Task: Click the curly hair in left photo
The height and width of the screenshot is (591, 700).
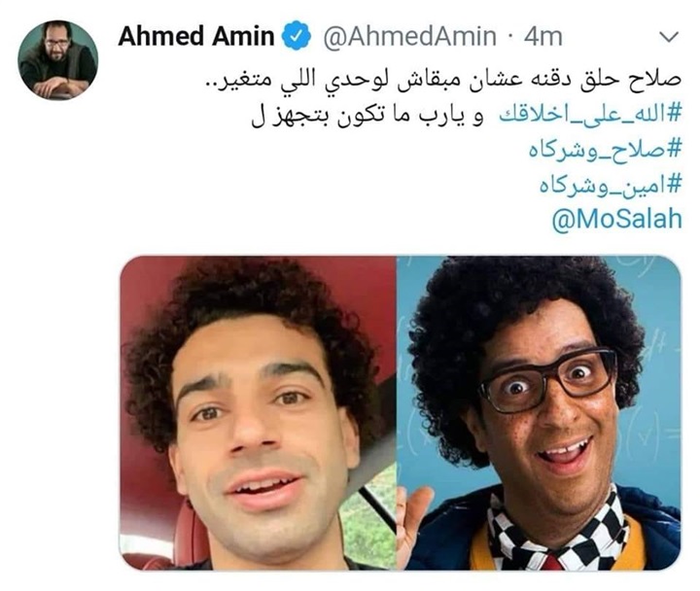Action: coord(250,312)
